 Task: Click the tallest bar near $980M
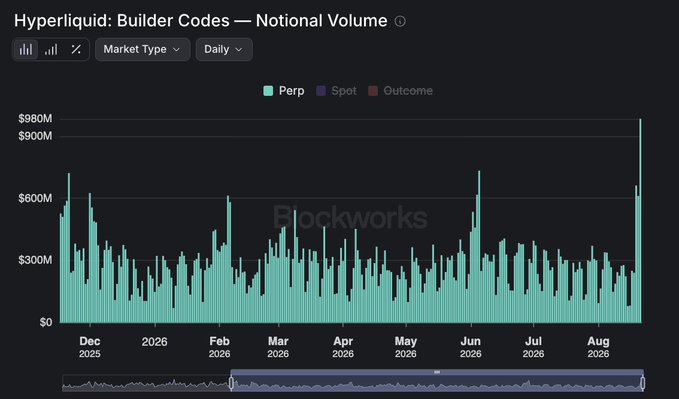click(x=640, y=221)
